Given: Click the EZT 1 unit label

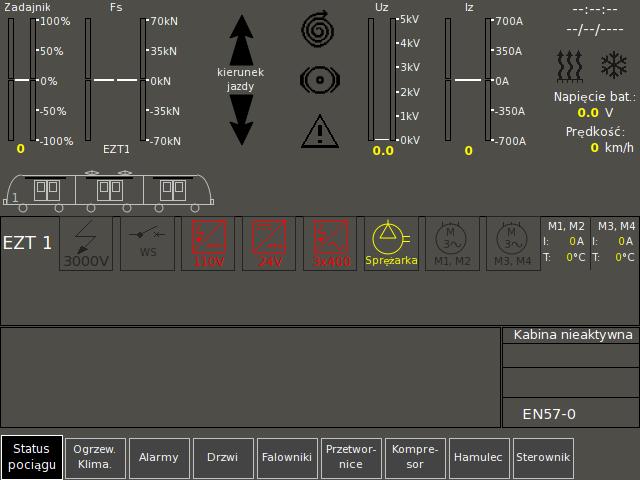Looking at the screenshot, I should 27,243.
